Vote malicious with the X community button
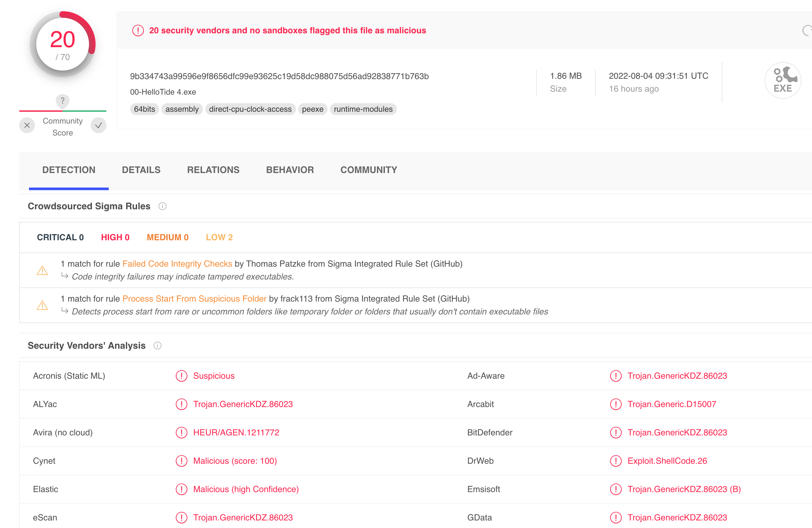Screen dimensions: 812x528 point(27,125)
